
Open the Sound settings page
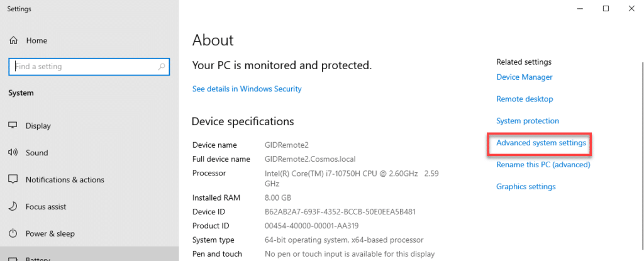point(36,153)
